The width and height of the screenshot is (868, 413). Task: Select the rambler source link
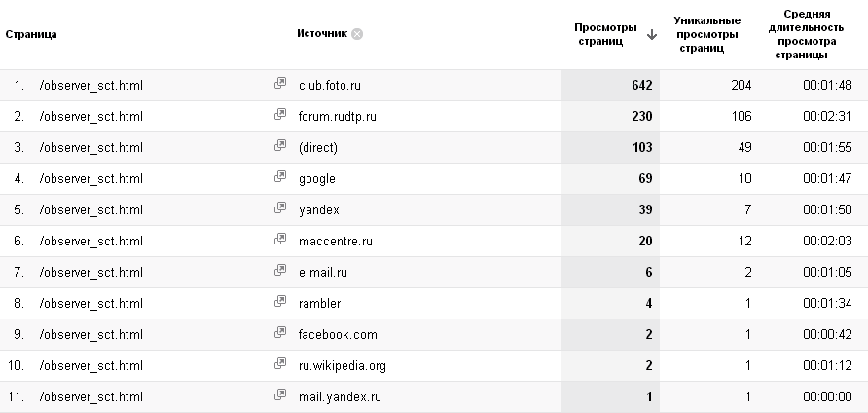click(319, 303)
